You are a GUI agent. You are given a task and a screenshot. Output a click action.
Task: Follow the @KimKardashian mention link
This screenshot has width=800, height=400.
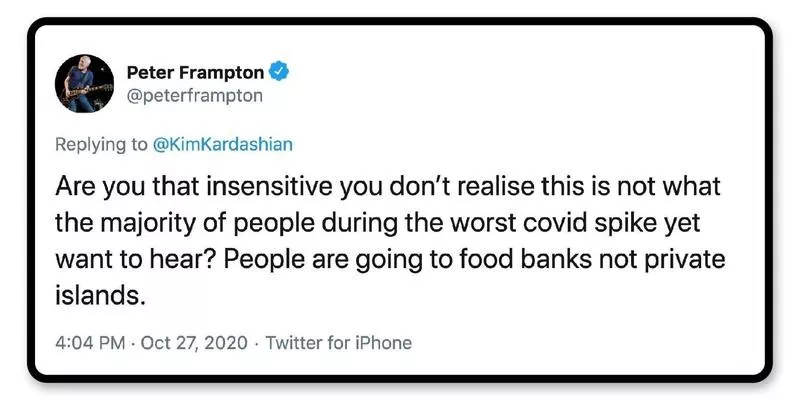[223, 144]
